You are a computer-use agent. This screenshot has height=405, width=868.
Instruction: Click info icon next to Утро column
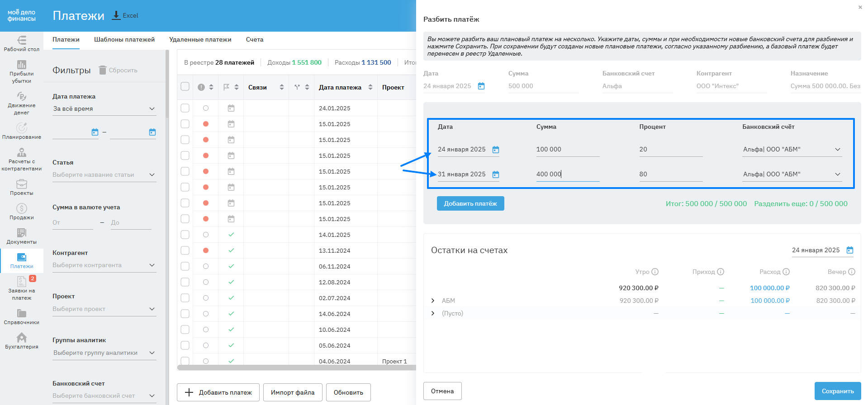point(655,272)
